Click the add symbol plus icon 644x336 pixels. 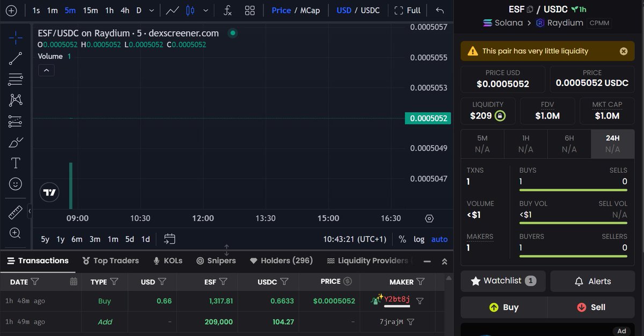(x=11, y=10)
